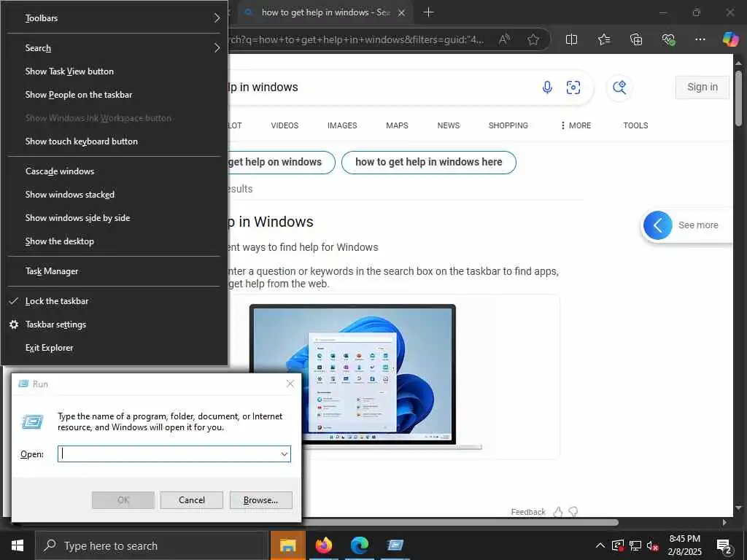This screenshot has width=747, height=560.
Task: Open Taskbar settings
Action: tap(115, 324)
